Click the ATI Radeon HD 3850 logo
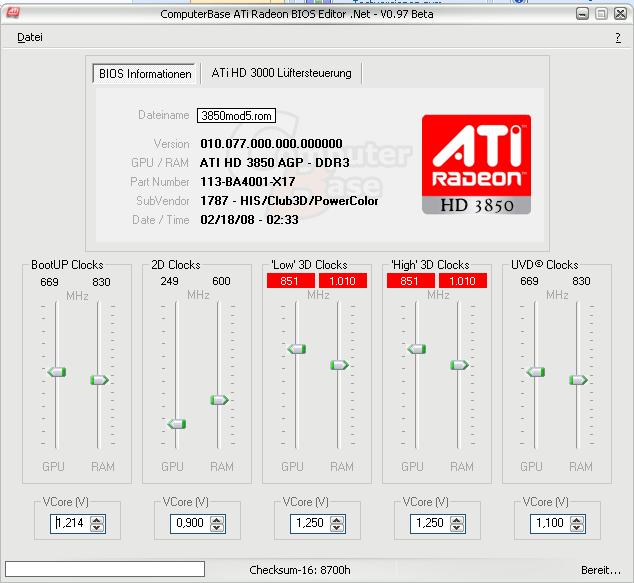The height and width of the screenshot is (583, 634). pos(476,164)
